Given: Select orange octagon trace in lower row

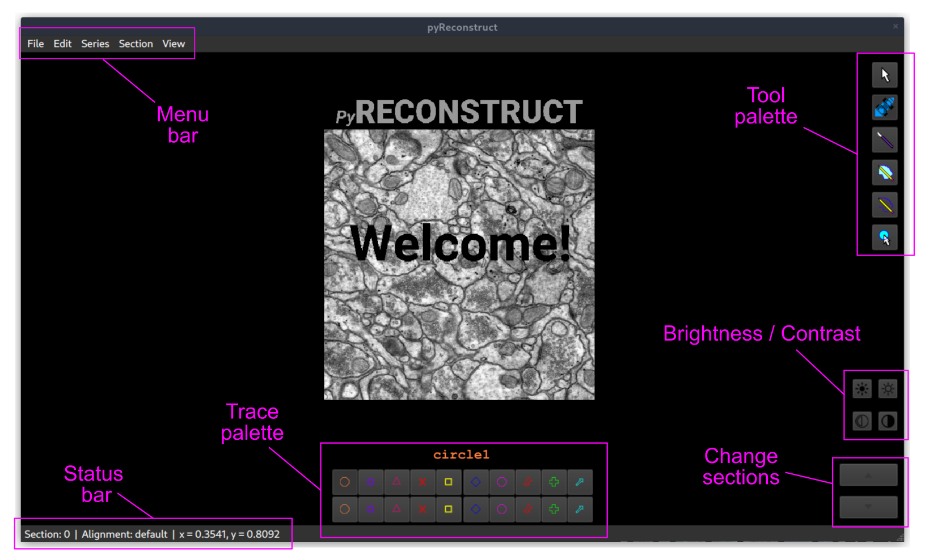Looking at the screenshot, I should tap(345, 509).
